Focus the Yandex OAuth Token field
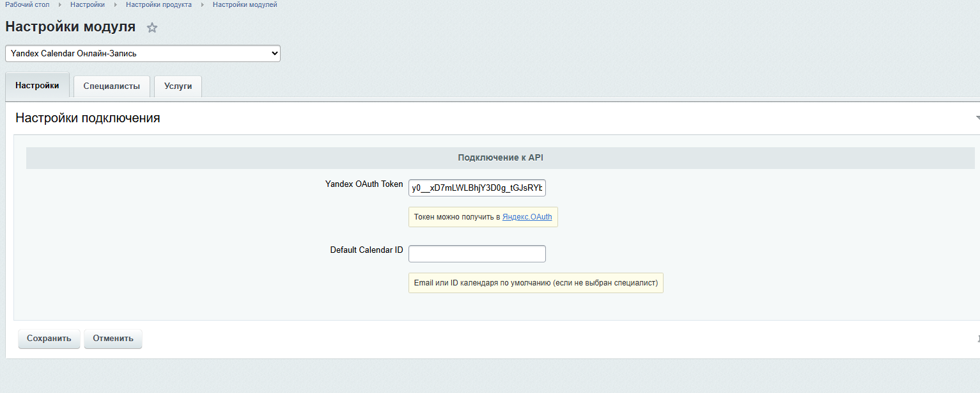The image size is (980, 393). click(477, 188)
